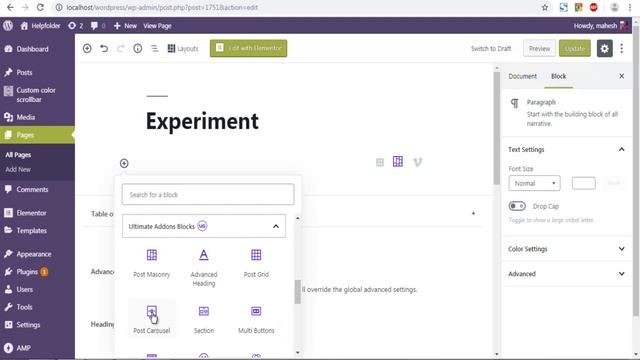Insert the Post Carousel block
The height and width of the screenshot is (360, 640).
tap(151, 319)
